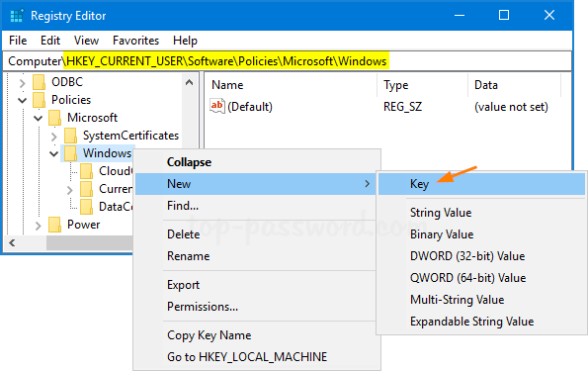Expand the Power key node
588x371 pixels.
click(38, 226)
